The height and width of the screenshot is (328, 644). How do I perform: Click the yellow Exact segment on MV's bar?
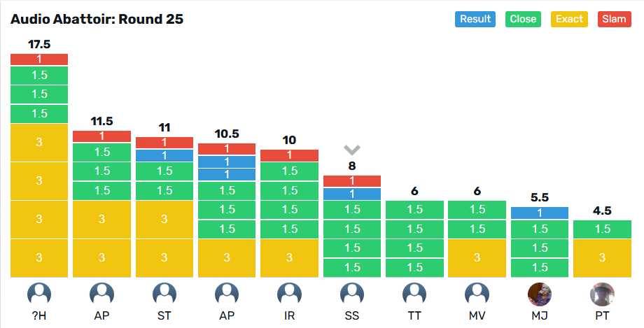tap(477, 257)
